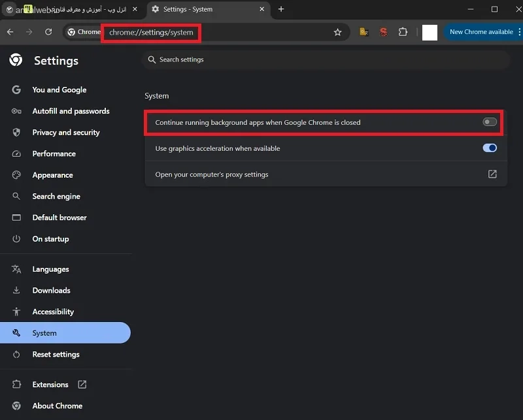The image size is (523, 420).
Task: Open About Chrome page
Action: [x=58, y=406]
